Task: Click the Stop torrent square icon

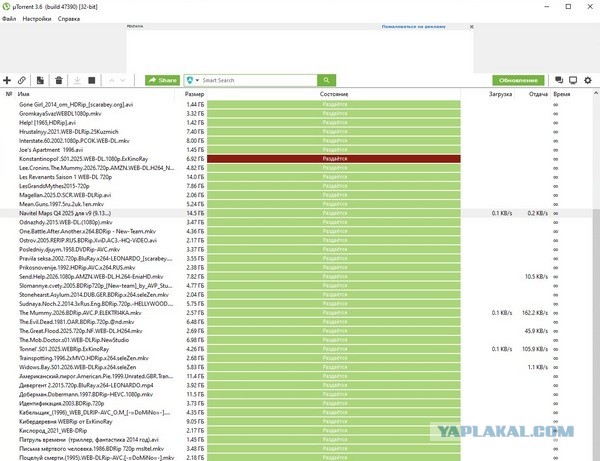Action: (x=92, y=80)
